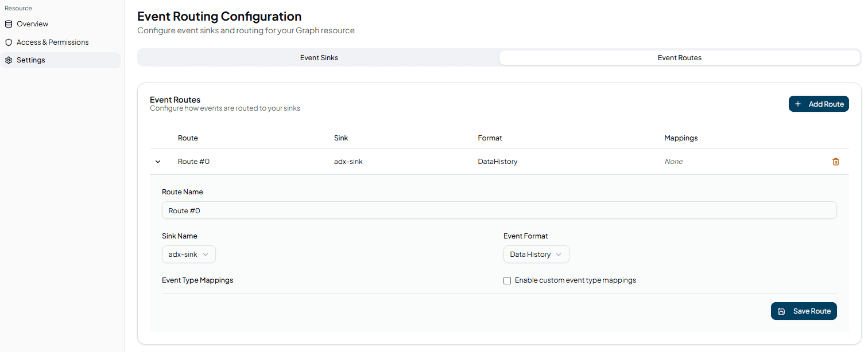This screenshot has width=868, height=352.
Task: Open the Sink Name adx-sink dropdown
Action: (x=189, y=255)
